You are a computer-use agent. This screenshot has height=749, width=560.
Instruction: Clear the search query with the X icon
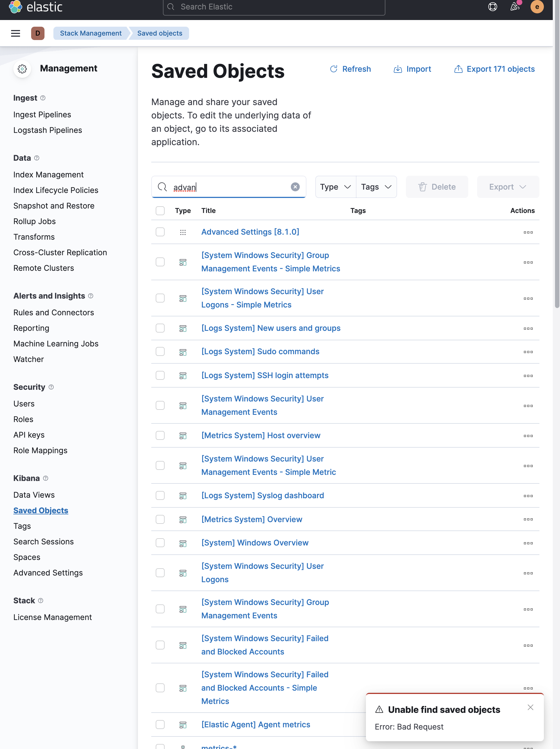point(295,187)
